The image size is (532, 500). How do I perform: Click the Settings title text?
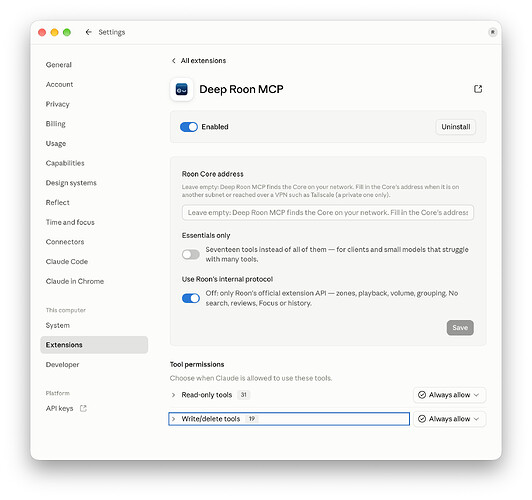pyautogui.click(x=112, y=32)
